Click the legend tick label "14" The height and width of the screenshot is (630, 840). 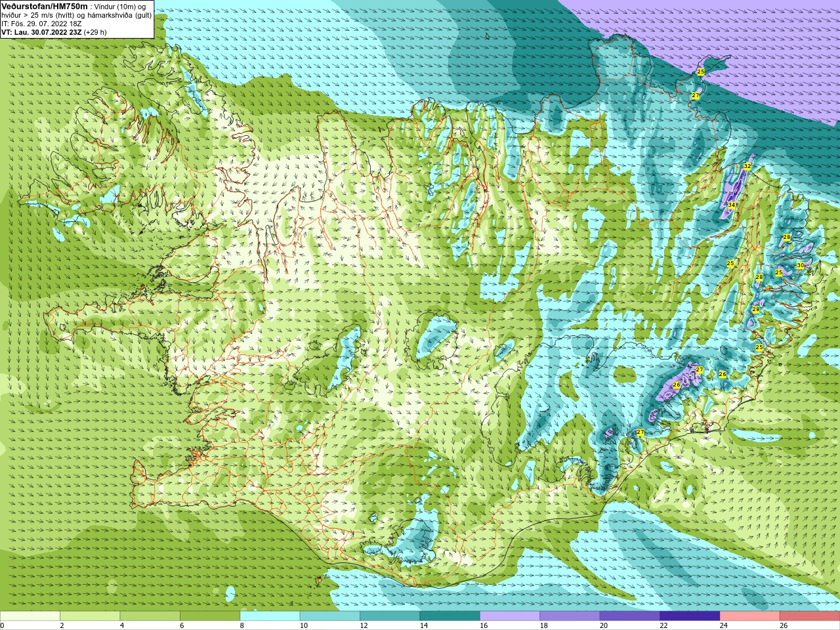[x=423, y=625]
